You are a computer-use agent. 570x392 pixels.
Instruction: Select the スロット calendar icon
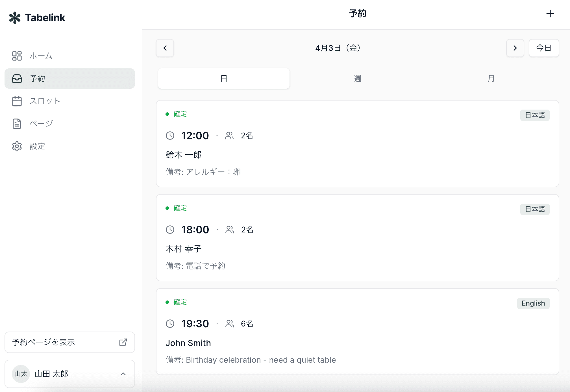click(x=17, y=101)
